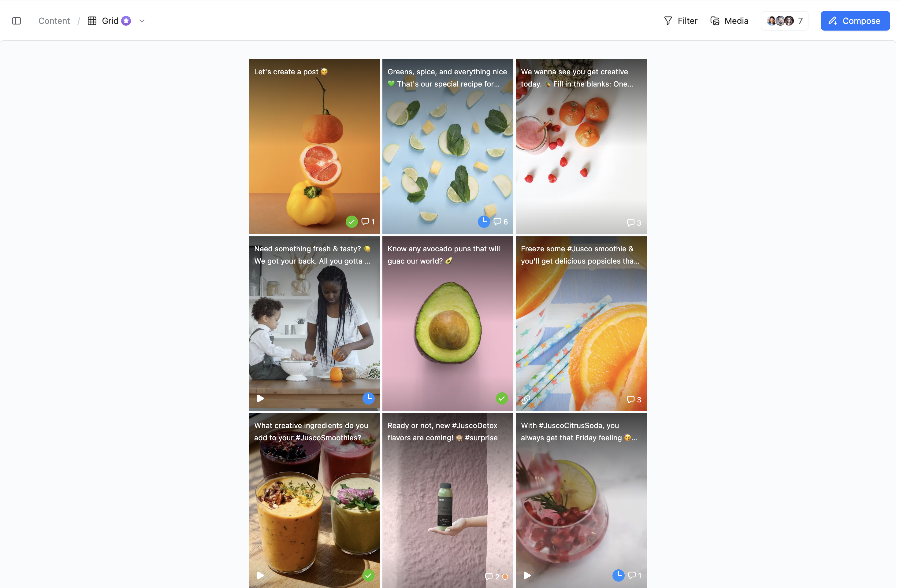This screenshot has width=900, height=588.
Task: Go to the Content breadcrumb
Action: [54, 21]
